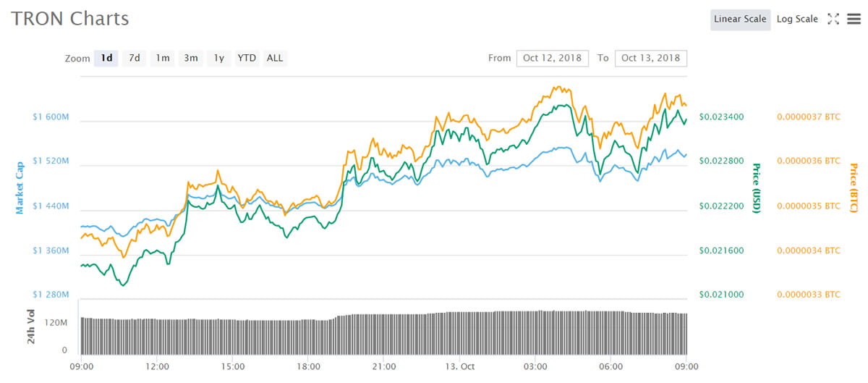Click the $0.023400 price label
868x383 pixels.
click(x=721, y=117)
